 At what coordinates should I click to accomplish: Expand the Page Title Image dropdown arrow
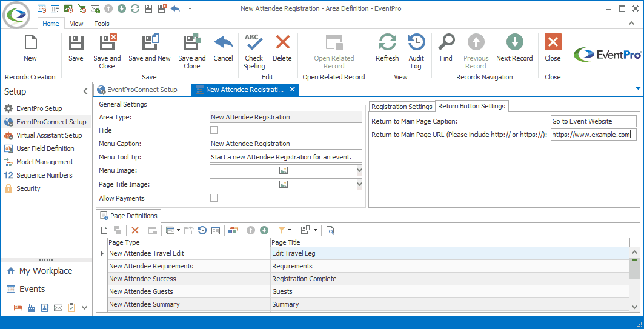360,184
